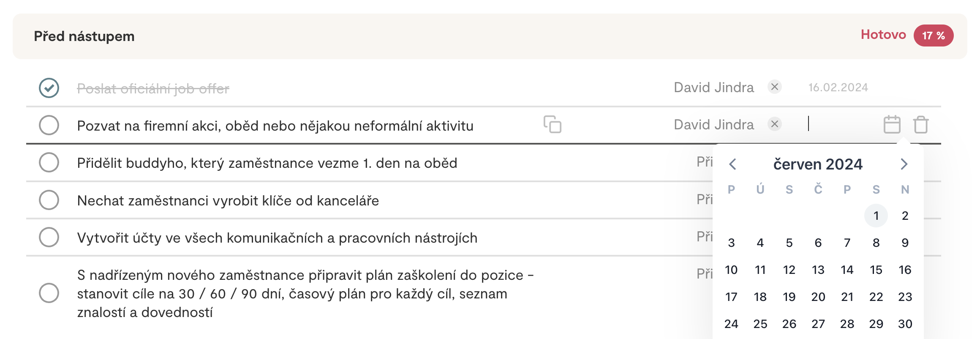This screenshot has height=339, width=980.
Task: Pick June 15 as the due date
Action: pos(876,270)
